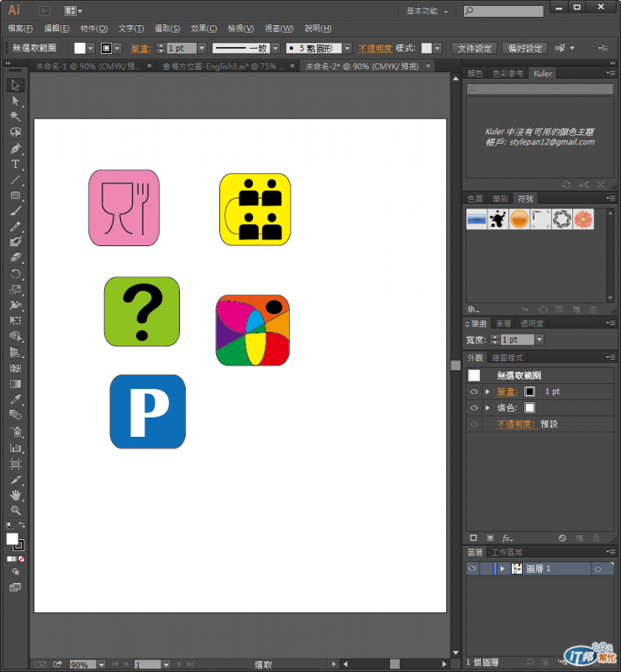The height and width of the screenshot is (672, 621).
Task: Switch to the 工作區域 panel tab
Action: (x=507, y=553)
